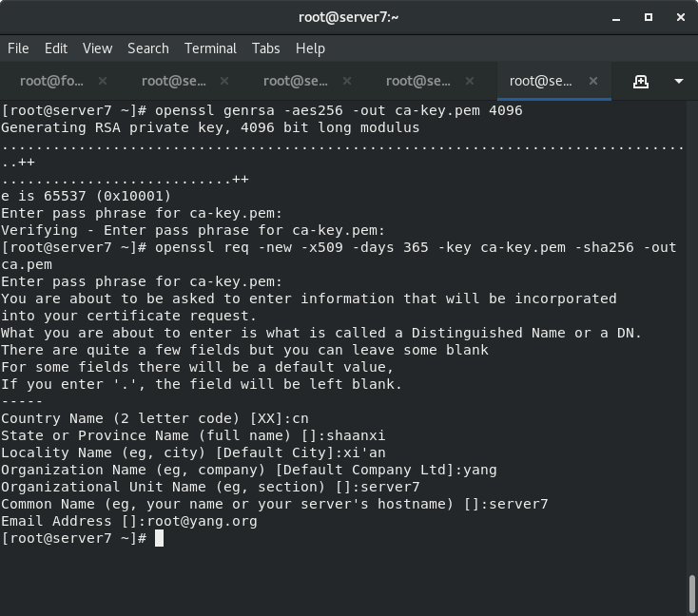Click 'You are about to be asked' line
698x616 pixels.
coord(309,298)
